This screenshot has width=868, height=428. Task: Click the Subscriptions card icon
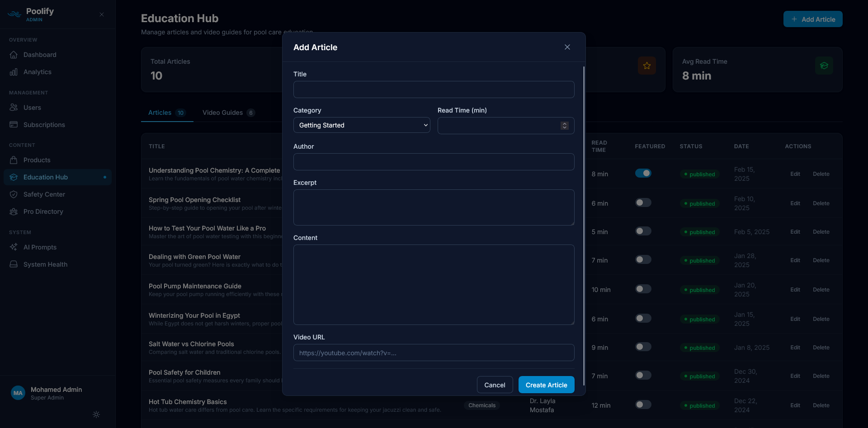tap(14, 125)
